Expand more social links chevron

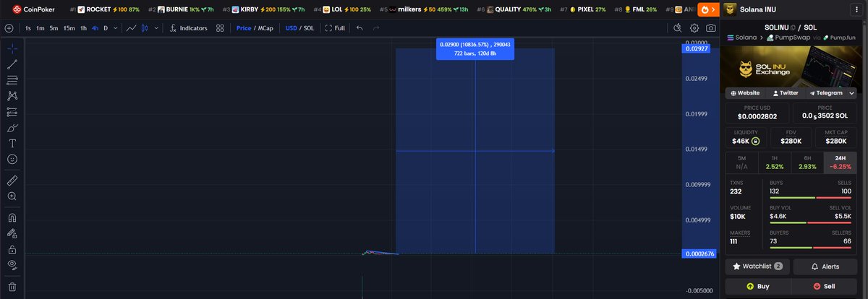[x=852, y=92]
